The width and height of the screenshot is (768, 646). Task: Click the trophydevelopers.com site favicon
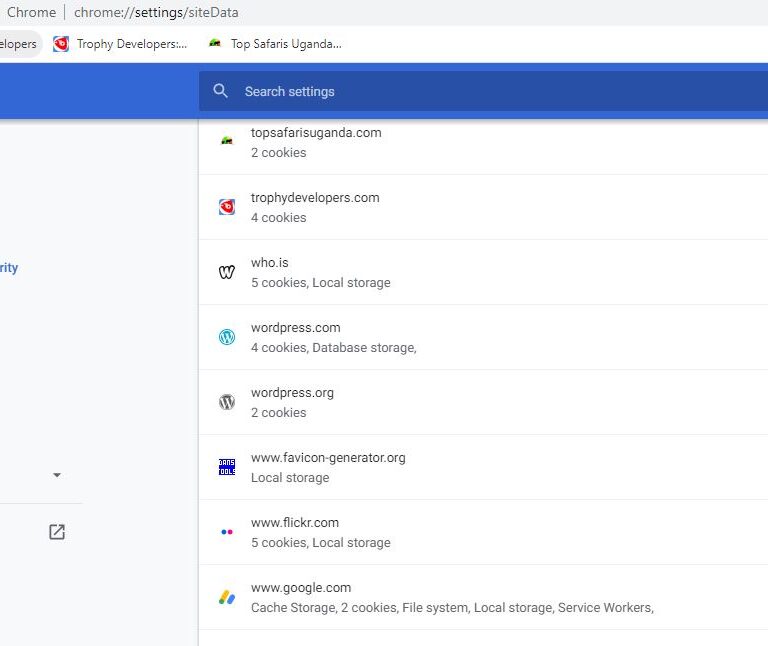pos(227,207)
